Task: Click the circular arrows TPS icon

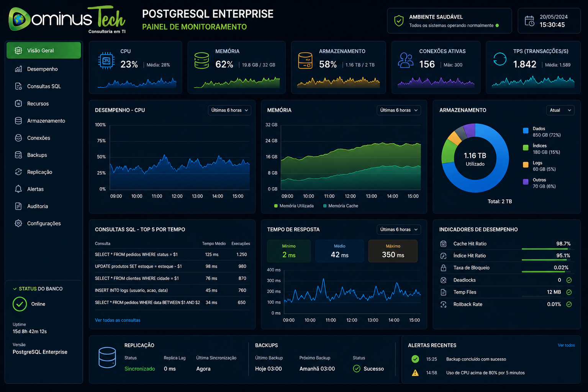Action: tap(500, 59)
